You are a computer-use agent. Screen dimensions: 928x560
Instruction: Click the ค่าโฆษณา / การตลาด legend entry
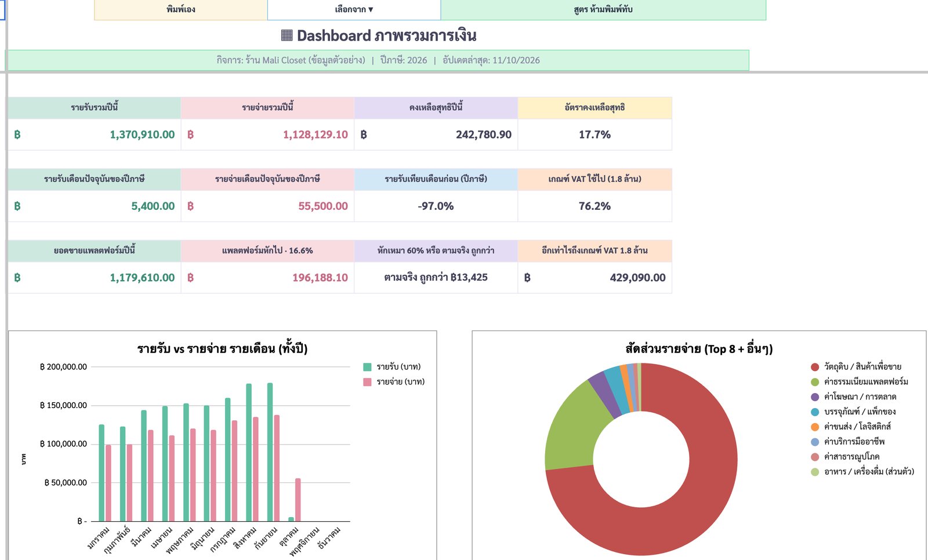coord(854,397)
